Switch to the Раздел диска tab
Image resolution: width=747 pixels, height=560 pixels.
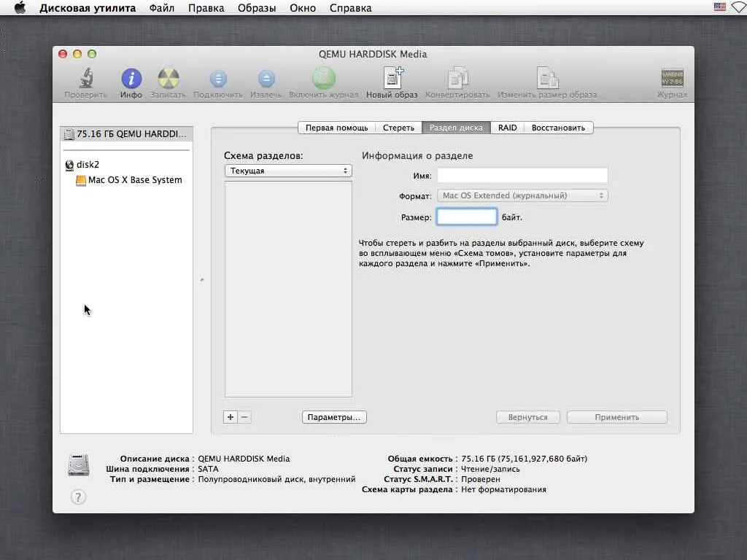[x=456, y=128]
